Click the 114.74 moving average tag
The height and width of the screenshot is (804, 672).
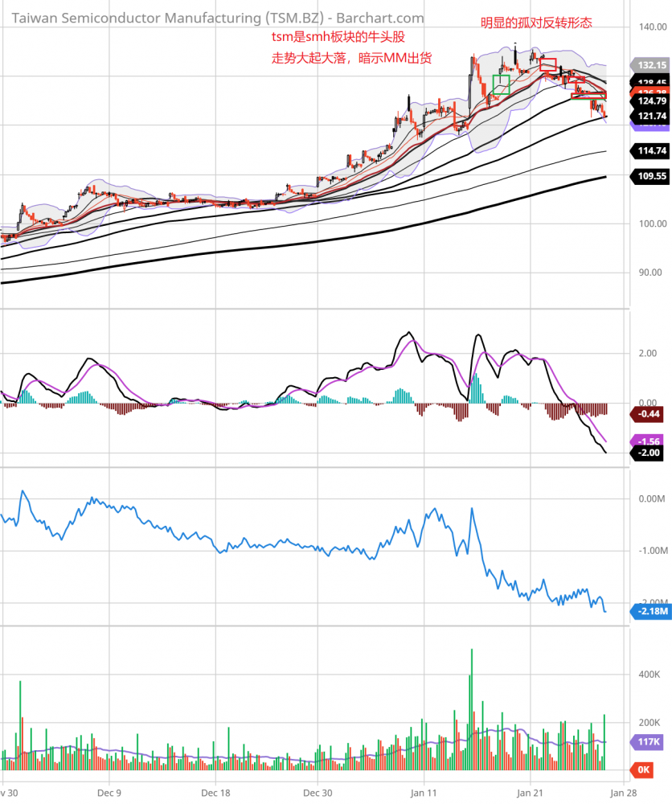[650, 150]
